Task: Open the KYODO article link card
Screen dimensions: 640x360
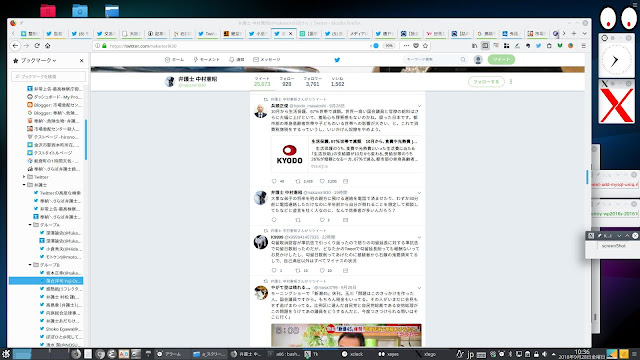Action: [346, 154]
